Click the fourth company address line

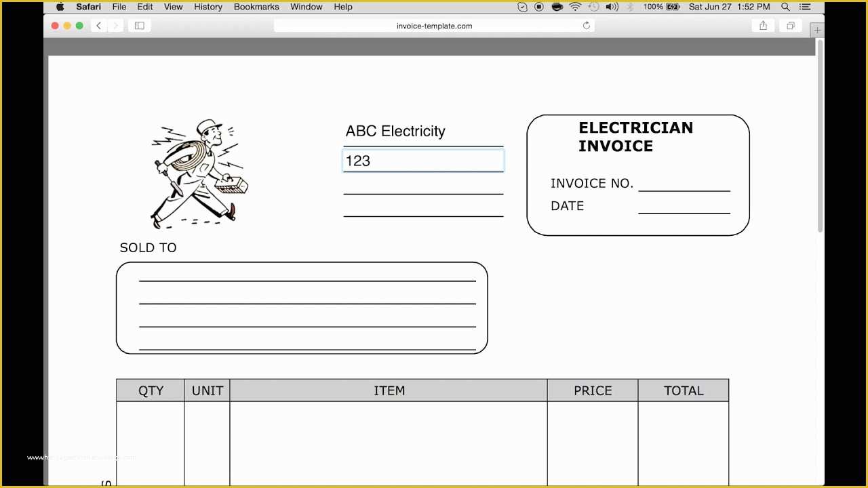coord(423,207)
